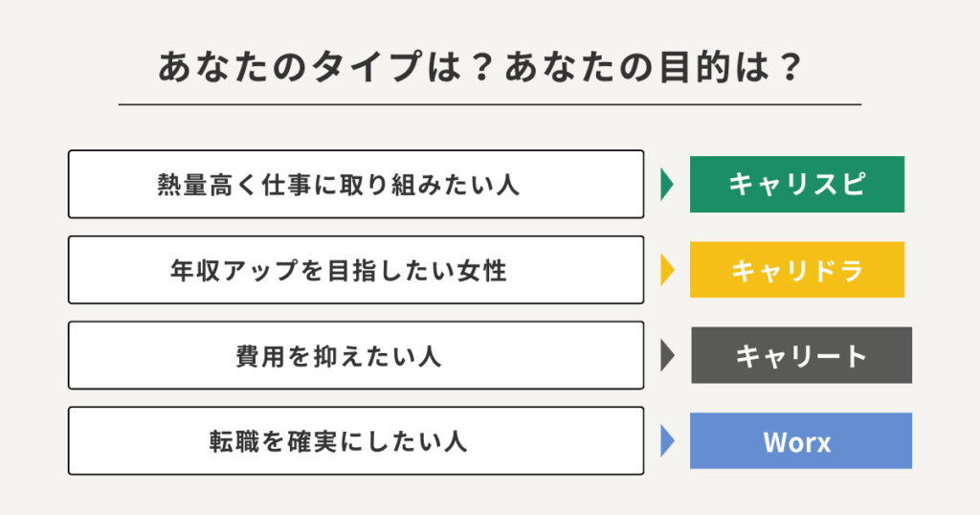Screen dimensions: 980x515
Task: Choose the 転職を確実にしたい人 box
Action: point(356,441)
